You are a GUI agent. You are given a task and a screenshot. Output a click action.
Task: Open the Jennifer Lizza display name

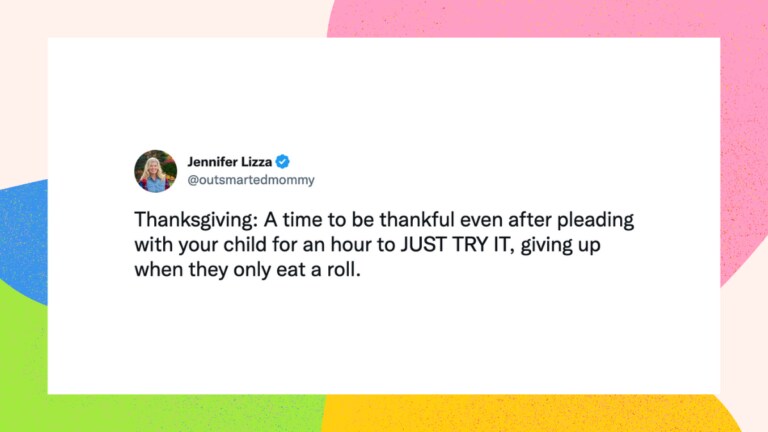[x=230, y=162]
